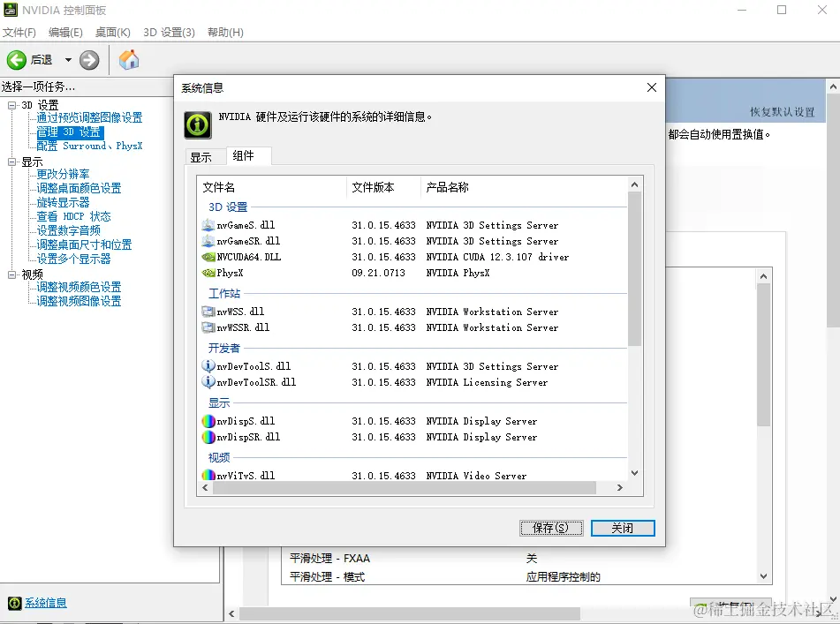Click the System Information dialog info icon
The image size is (840, 624).
[198, 125]
